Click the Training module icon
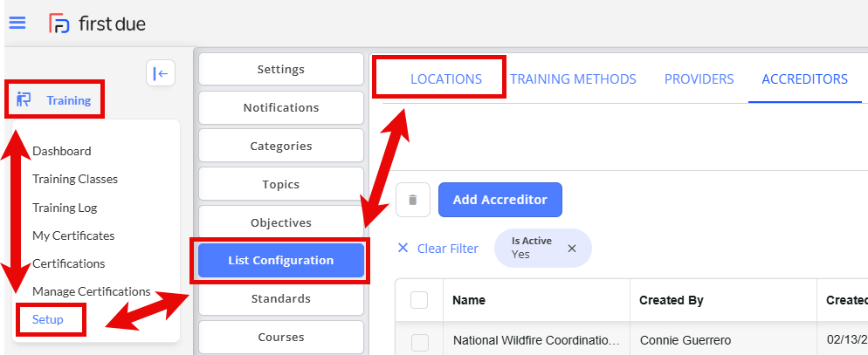The image size is (868, 355). point(24,99)
